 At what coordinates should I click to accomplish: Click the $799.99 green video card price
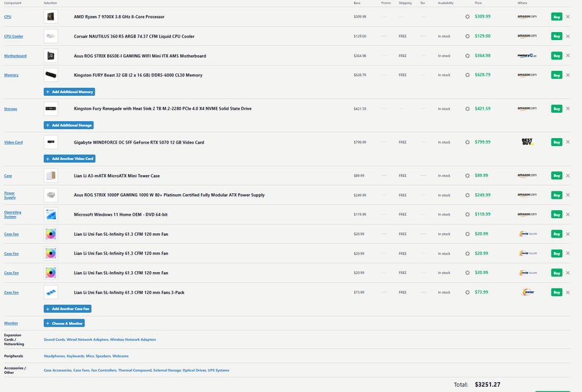coord(483,142)
